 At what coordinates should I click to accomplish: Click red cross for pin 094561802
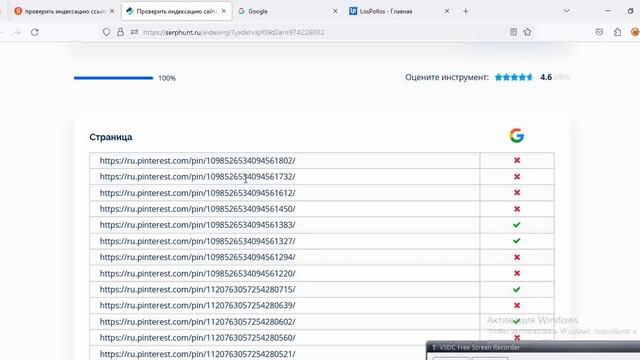(517, 160)
